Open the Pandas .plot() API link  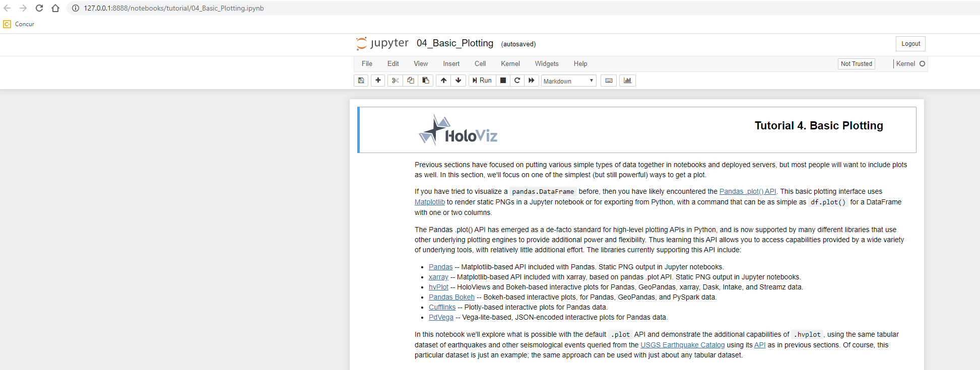tap(748, 191)
